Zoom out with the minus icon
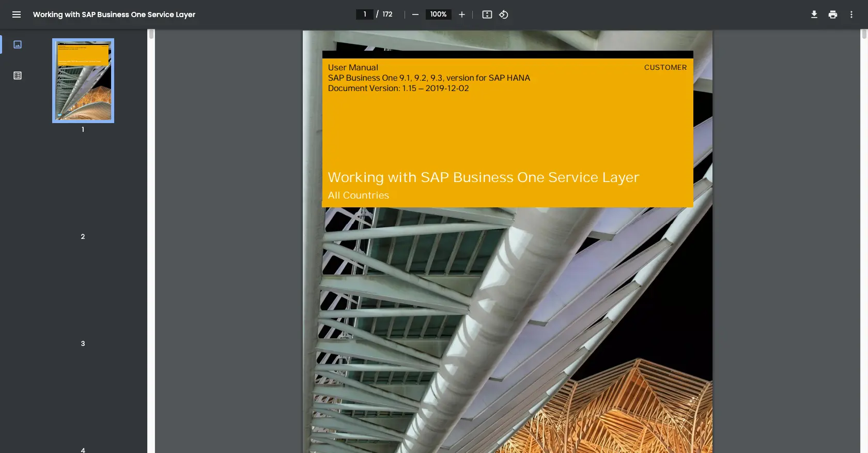This screenshot has width=868, height=453. point(415,14)
